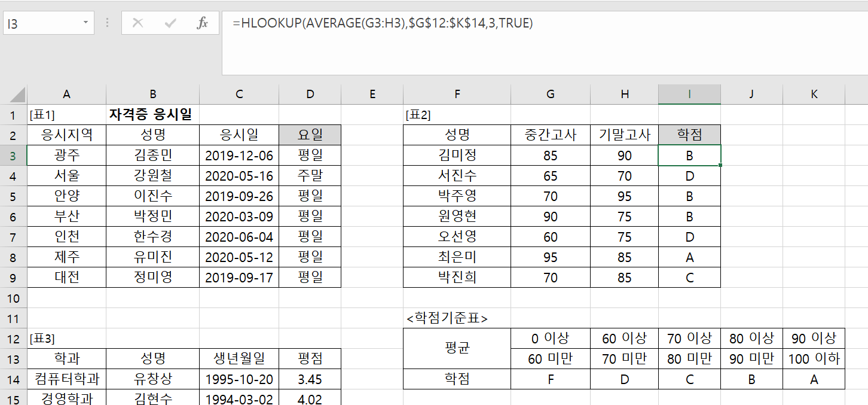Select cell containing 김미정
This screenshot has width=868, height=405.
pos(457,156)
